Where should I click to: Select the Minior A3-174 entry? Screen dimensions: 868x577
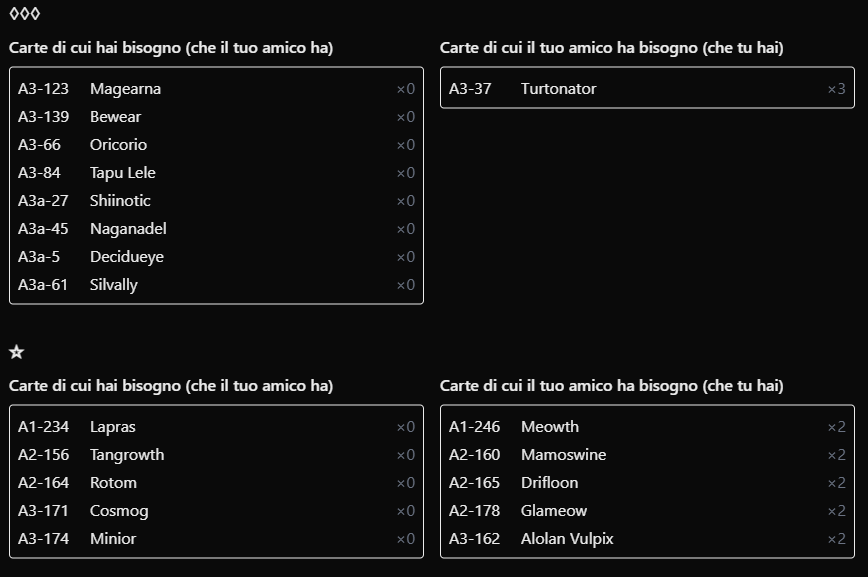216,539
